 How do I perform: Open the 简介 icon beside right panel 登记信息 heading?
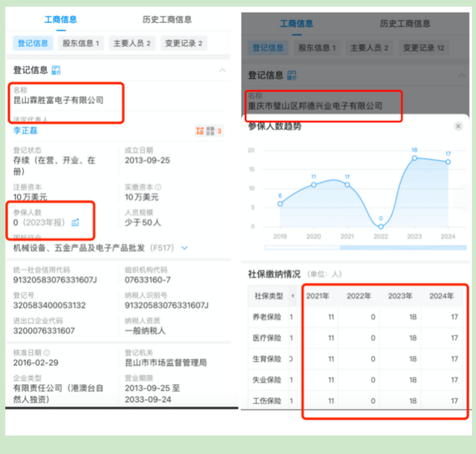[292, 75]
